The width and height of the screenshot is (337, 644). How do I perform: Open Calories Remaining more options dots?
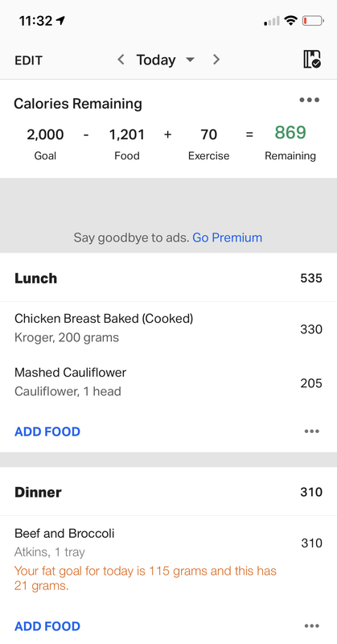pos(310,100)
